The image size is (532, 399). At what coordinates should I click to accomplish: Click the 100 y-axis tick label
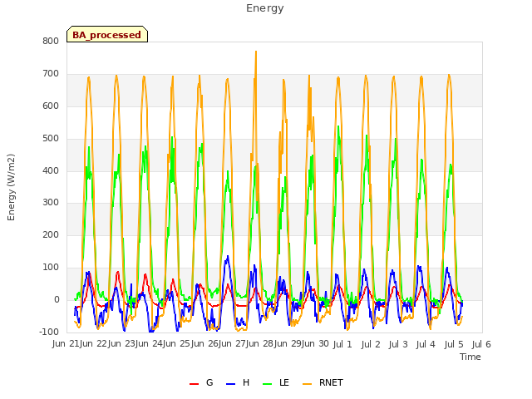[51, 268]
